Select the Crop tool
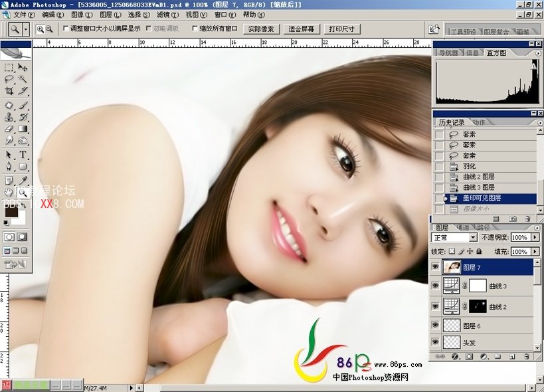 pyautogui.click(x=9, y=90)
